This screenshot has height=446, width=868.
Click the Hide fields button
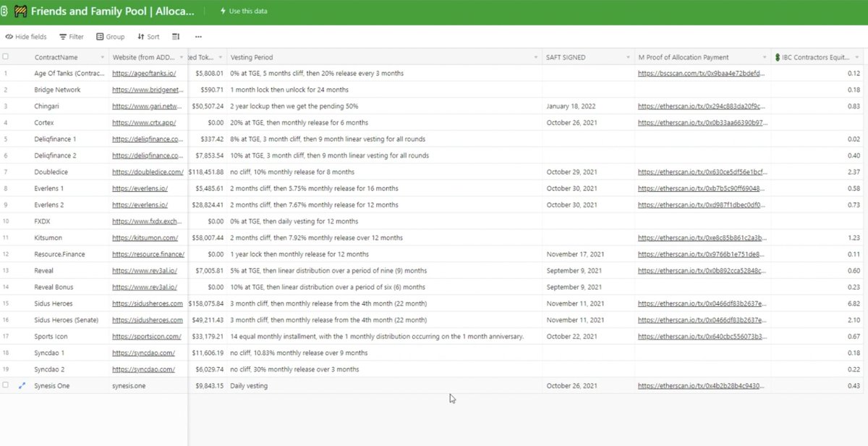pyautogui.click(x=26, y=37)
